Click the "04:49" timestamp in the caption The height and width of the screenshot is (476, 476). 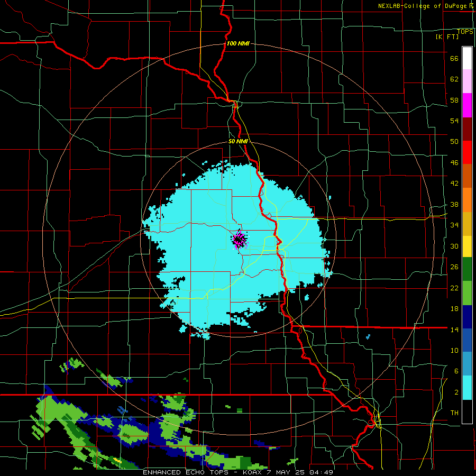pyautogui.click(x=321, y=472)
